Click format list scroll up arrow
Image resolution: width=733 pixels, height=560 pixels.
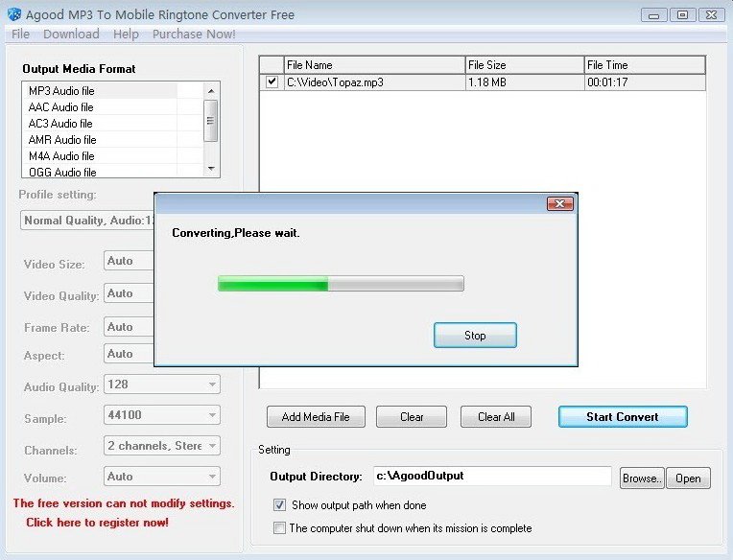(x=211, y=90)
